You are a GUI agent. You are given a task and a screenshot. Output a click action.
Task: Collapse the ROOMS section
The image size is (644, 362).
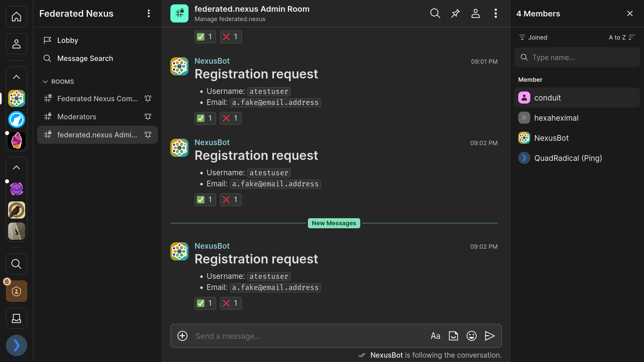pos(45,81)
